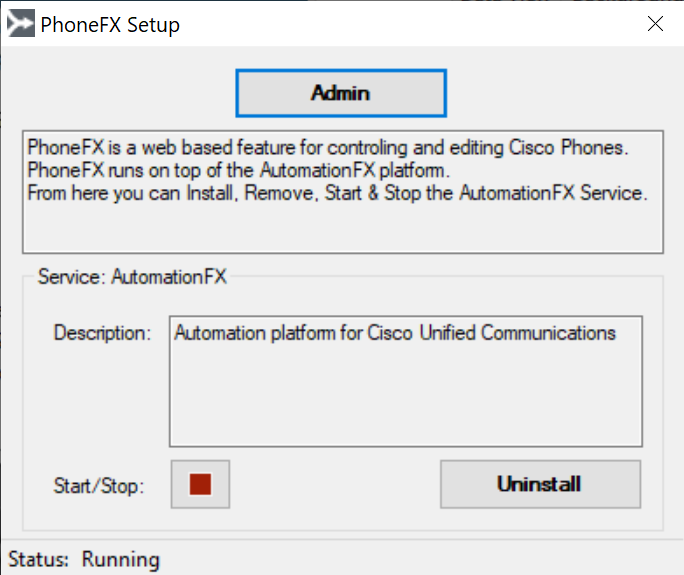This screenshot has width=684, height=575.
Task: Click the PhoneFX intro text box
Action: (x=343, y=192)
